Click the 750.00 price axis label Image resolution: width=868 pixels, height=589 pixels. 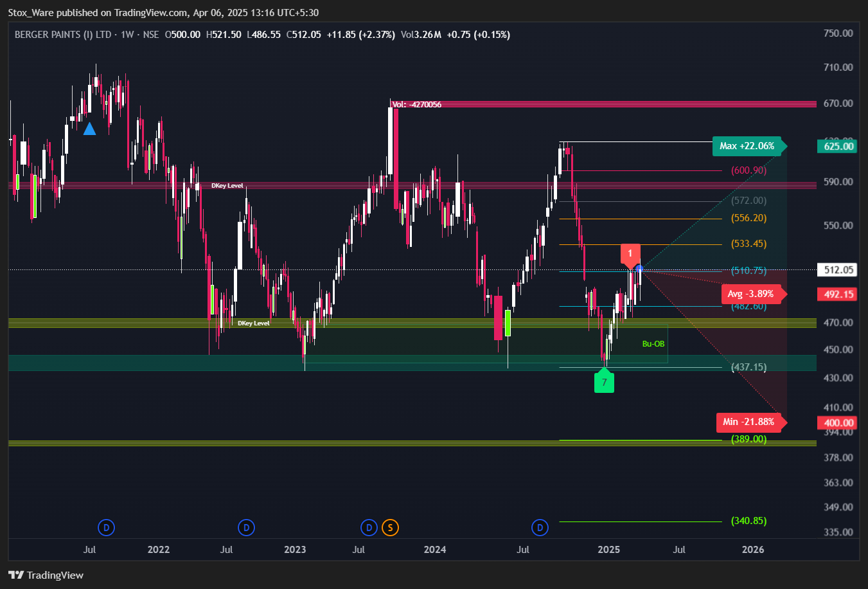(838, 33)
